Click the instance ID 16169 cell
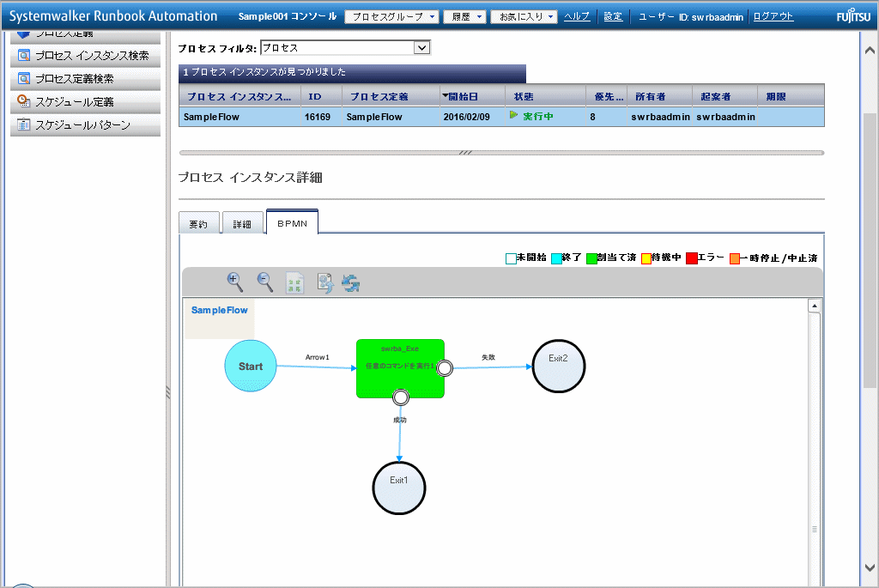Image resolution: width=879 pixels, height=588 pixels. pos(321,117)
